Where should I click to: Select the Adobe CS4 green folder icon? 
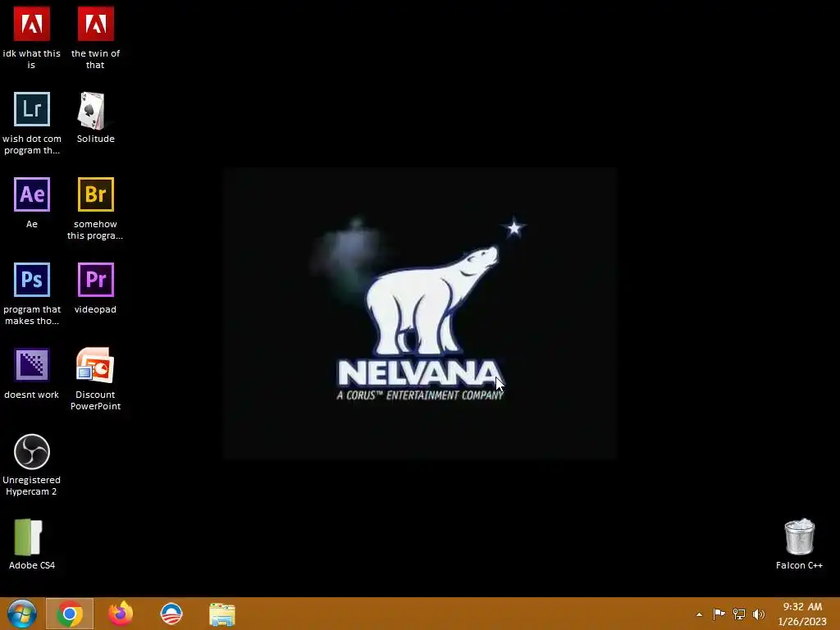pyautogui.click(x=28, y=536)
